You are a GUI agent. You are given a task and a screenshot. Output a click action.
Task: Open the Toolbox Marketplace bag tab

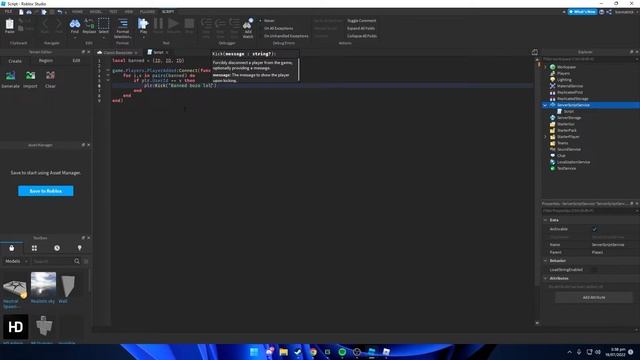click(11, 248)
